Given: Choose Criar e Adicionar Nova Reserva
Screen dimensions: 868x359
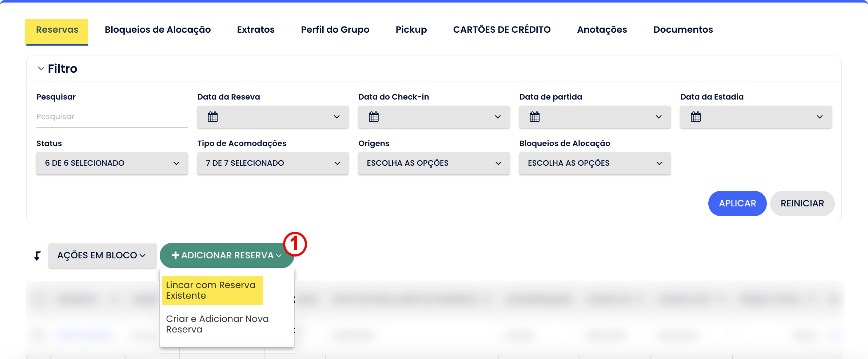Looking at the screenshot, I should [x=217, y=324].
